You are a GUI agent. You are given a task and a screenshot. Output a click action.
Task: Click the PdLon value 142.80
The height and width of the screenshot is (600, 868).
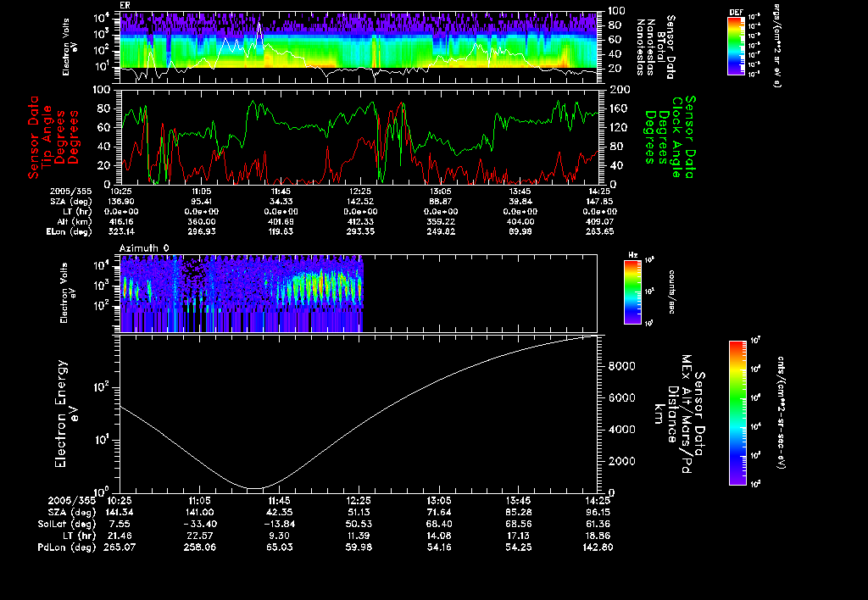click(598, 547)
